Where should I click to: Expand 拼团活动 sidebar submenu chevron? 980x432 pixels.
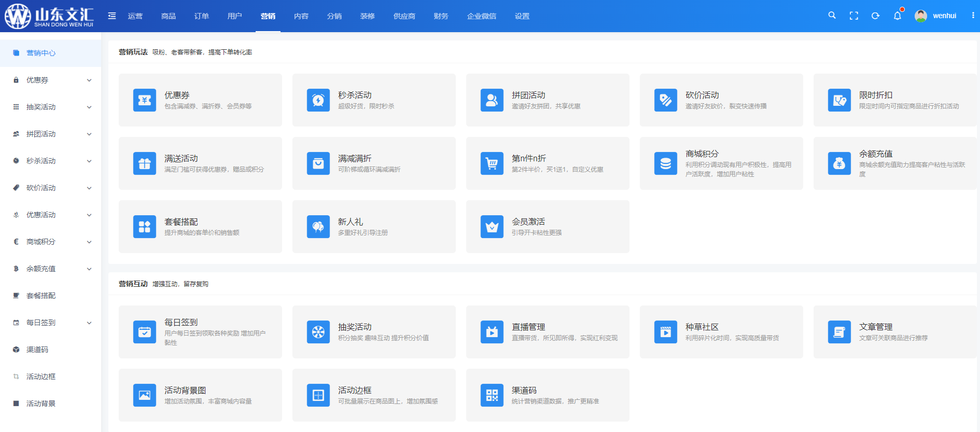(89, 134)
